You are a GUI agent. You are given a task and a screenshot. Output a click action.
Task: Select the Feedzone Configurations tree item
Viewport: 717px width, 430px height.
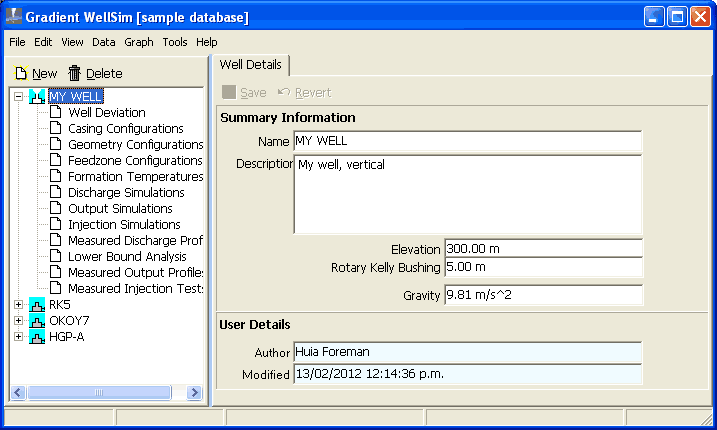click(135, 161)
